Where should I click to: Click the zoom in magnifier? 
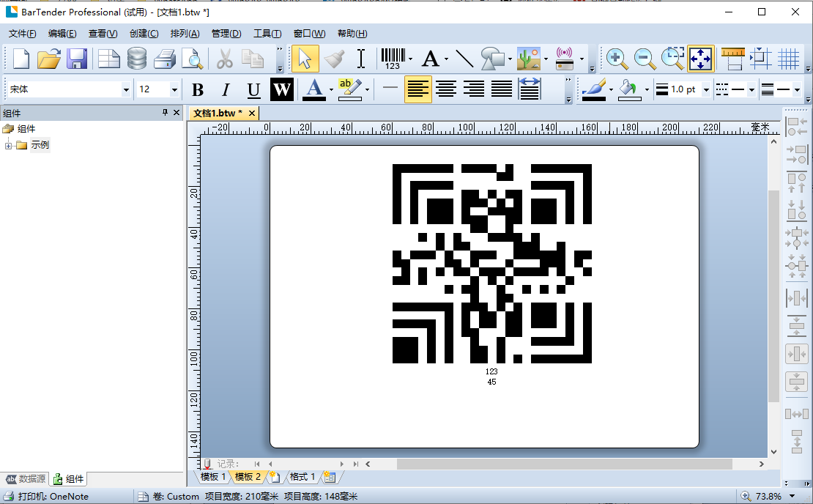pyautogui.click(x=617, y=58)
